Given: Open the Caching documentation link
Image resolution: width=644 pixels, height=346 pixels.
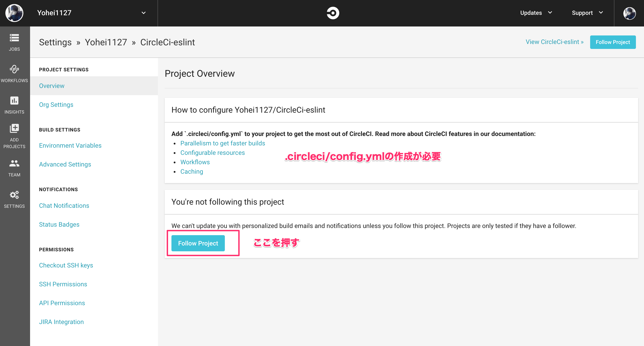Looking at the screenshot, I should (x=191, y=171).
